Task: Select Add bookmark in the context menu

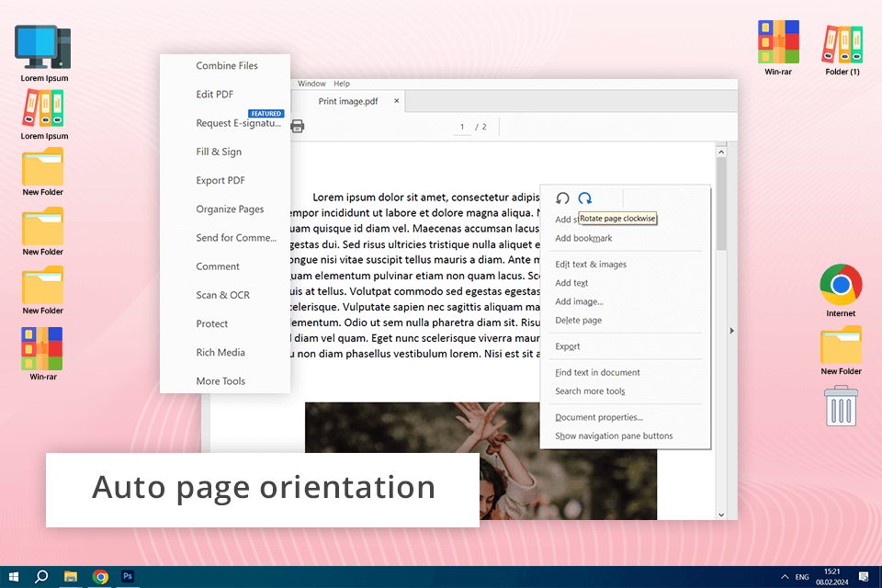Action: [583, 239]
